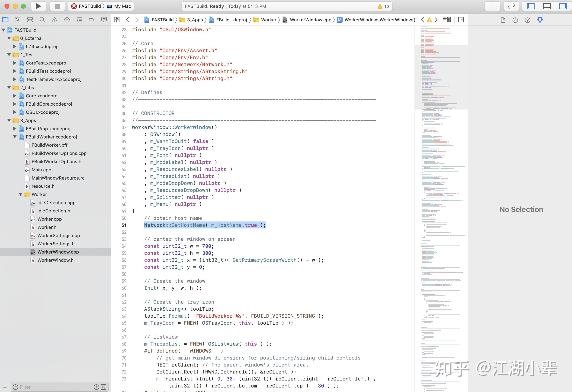
Task: Open the breakpoint navigator icon
Action: pyautogui.click(x=91, y=20)
